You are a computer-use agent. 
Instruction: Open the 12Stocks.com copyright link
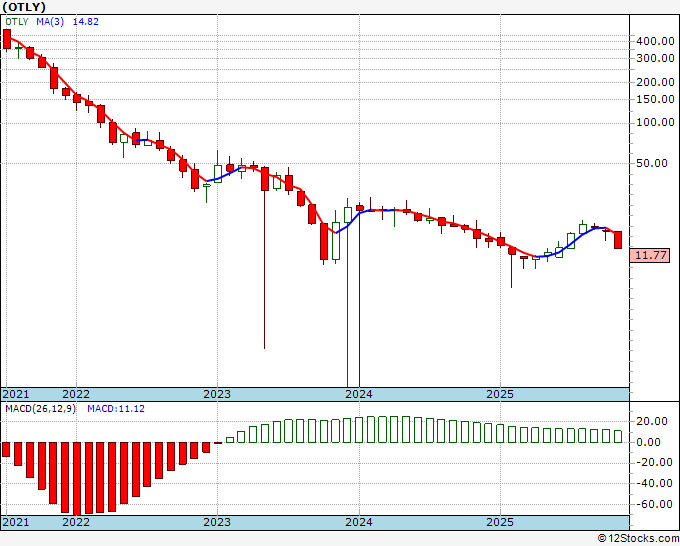[638, 538]
